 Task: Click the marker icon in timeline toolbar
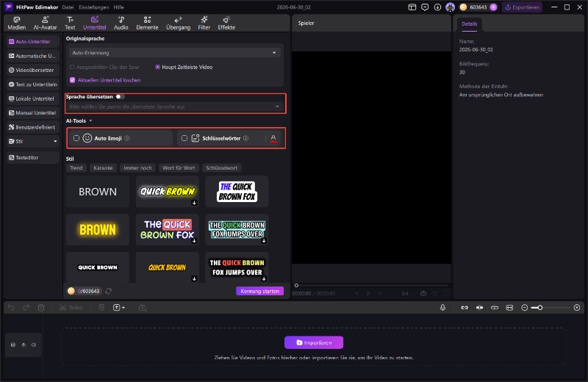coord(101,307)
